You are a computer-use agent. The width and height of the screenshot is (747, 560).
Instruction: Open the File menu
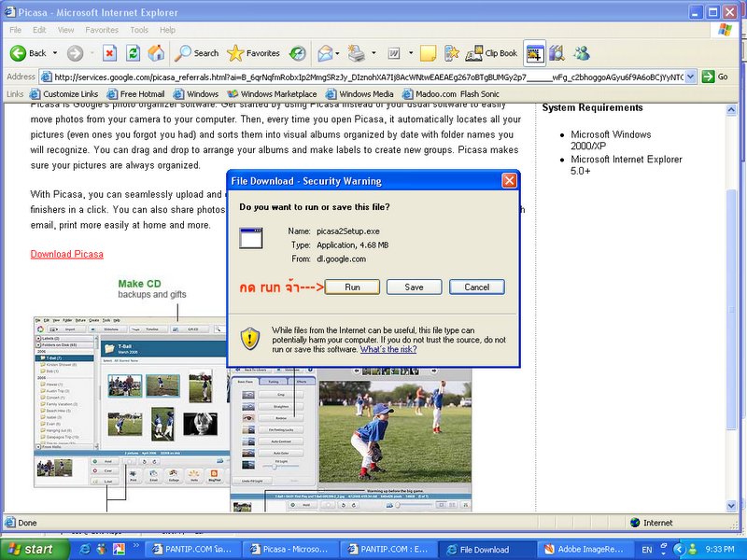[x=15, y=30]
